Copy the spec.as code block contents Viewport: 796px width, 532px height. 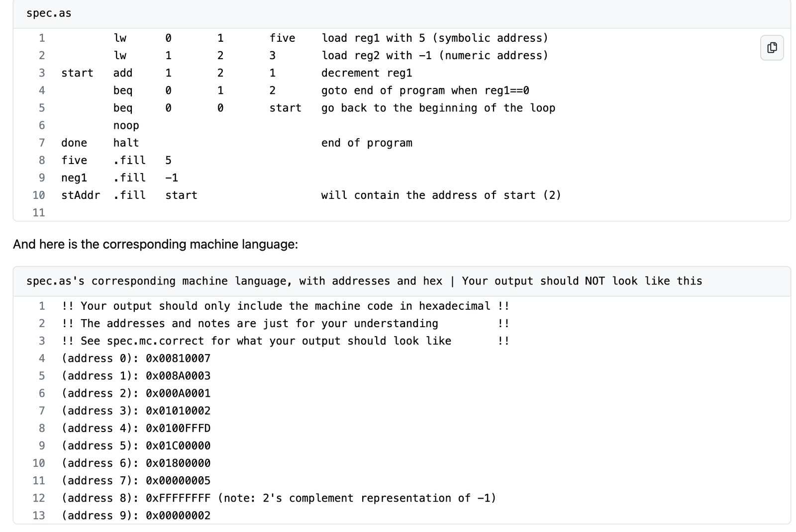[x=772, y=48]
